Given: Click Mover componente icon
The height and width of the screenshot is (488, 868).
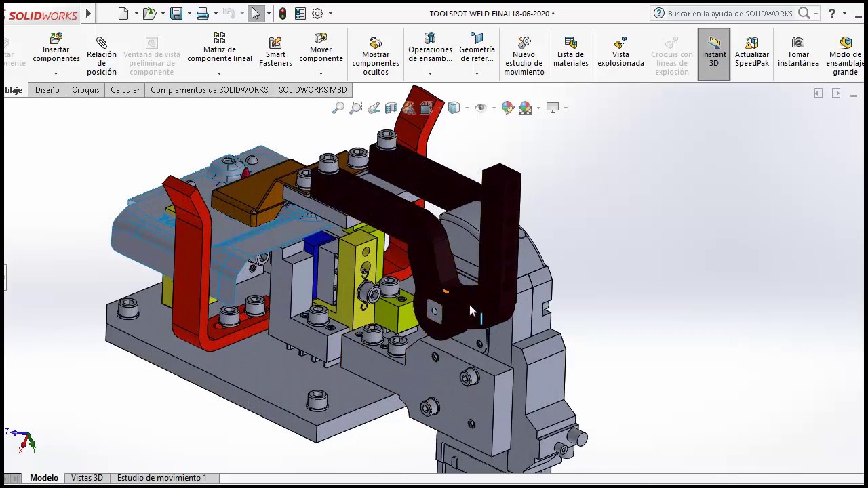Looking at the screenshot, I should (x=321, y=39).
